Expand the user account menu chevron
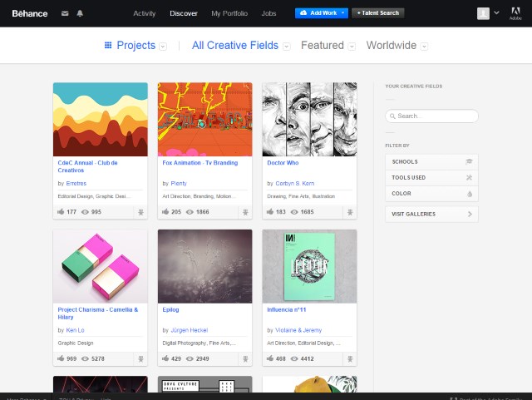The image size is (532, 400). click(496, 13)
